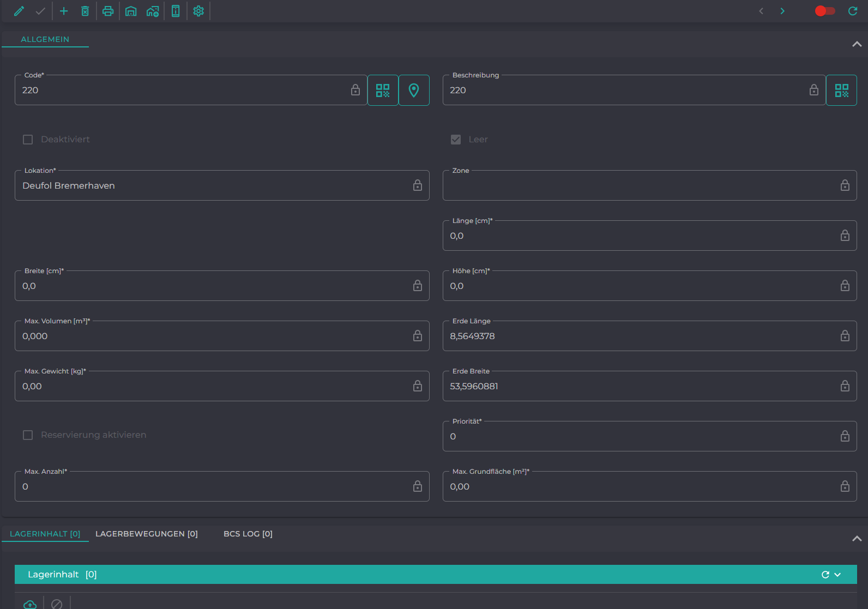Open settings via the gear icon
Screen dimensions: 868x609
198,11
